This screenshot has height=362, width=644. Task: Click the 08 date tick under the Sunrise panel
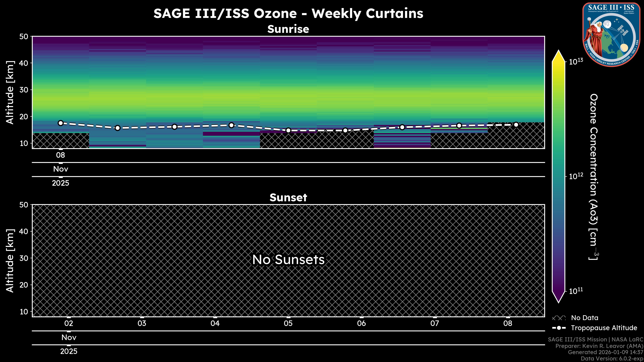(61, 155)
